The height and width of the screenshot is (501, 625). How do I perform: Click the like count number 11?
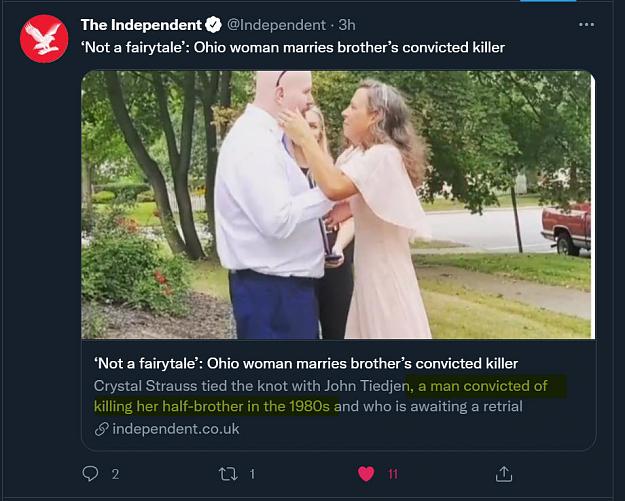393,474
